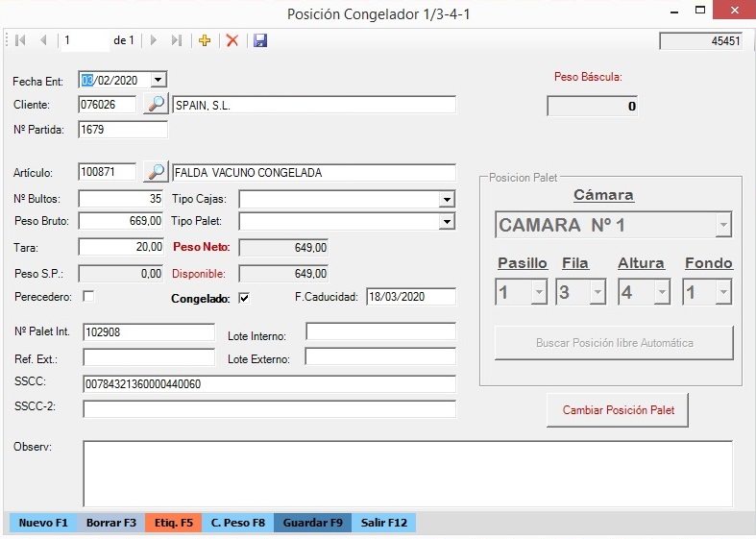756x539 pixels.
Task: Enable the Perecedero checkbox
Action: pyautogui.click(x=88, y=296)
